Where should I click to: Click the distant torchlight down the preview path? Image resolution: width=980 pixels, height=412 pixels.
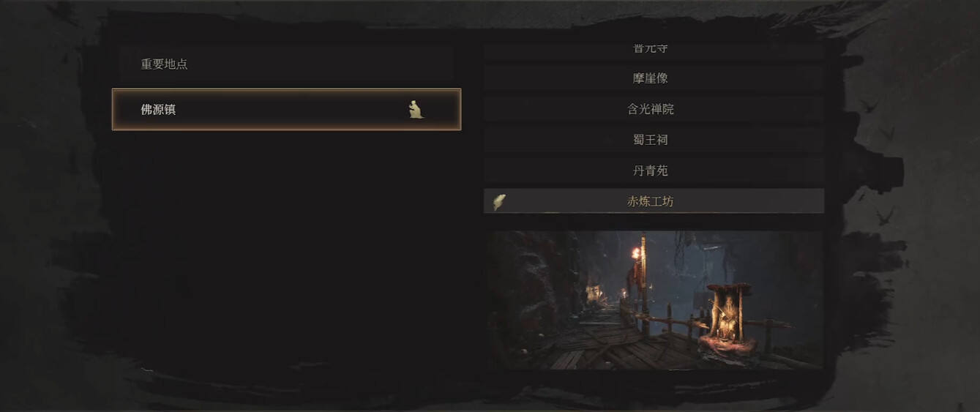click(594, 293)
